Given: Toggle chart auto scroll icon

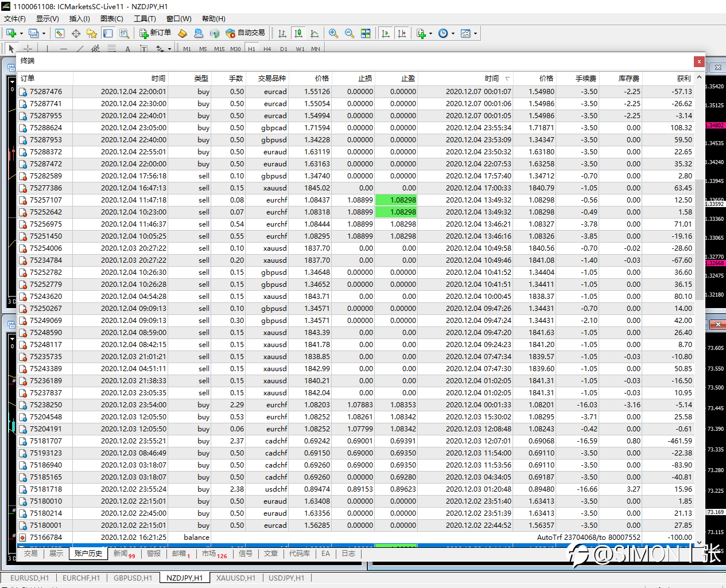Looking at the screenshot, I should (x=386, y=33).
